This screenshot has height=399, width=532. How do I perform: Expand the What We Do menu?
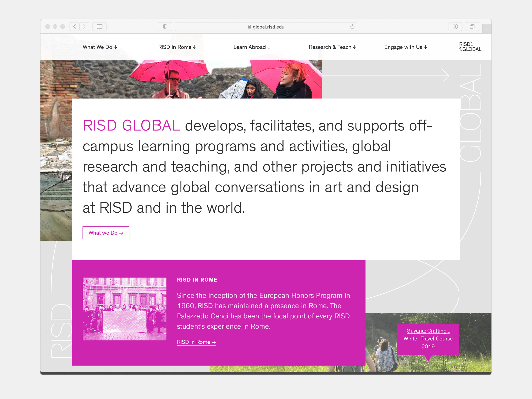(100, 47)
